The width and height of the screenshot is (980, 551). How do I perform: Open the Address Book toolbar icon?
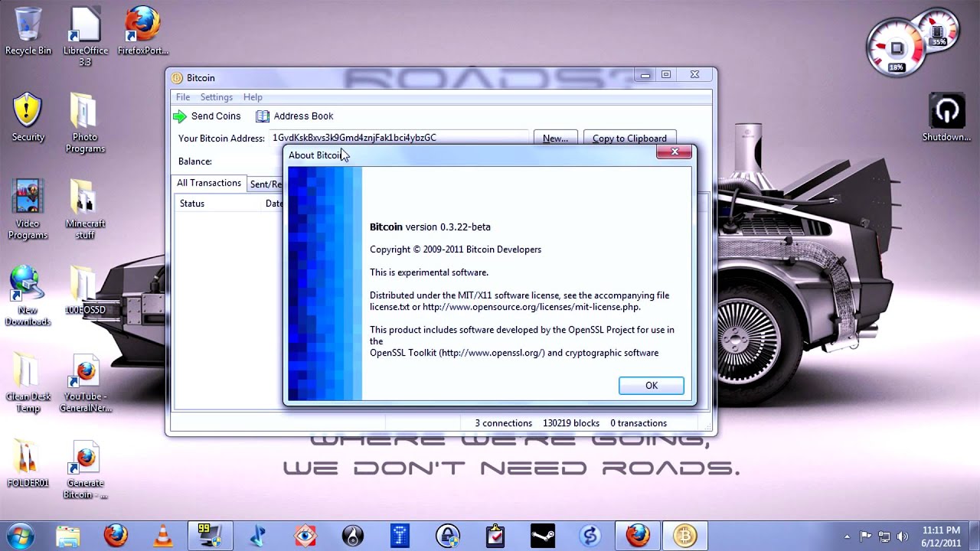click(263, 116)
